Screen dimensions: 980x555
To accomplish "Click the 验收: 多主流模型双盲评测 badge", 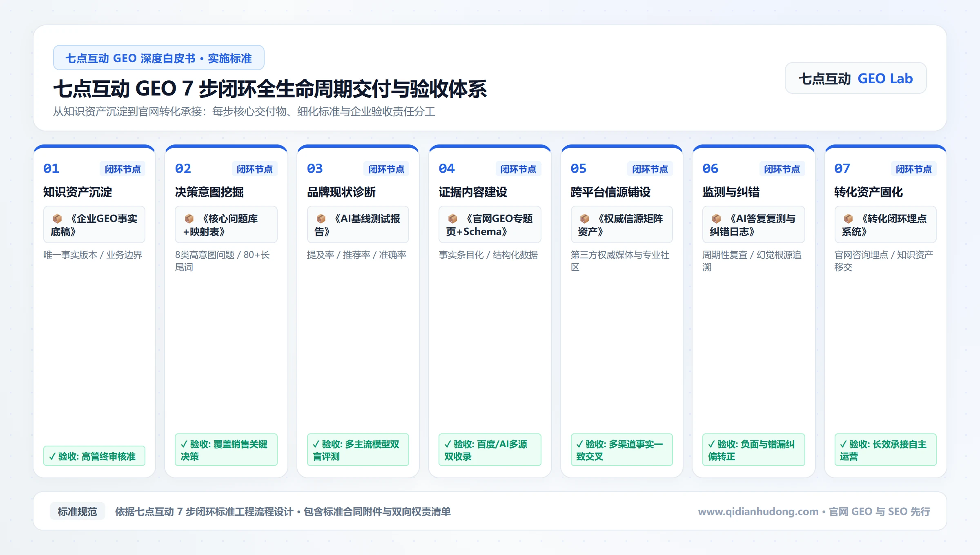I will [358, 450].
